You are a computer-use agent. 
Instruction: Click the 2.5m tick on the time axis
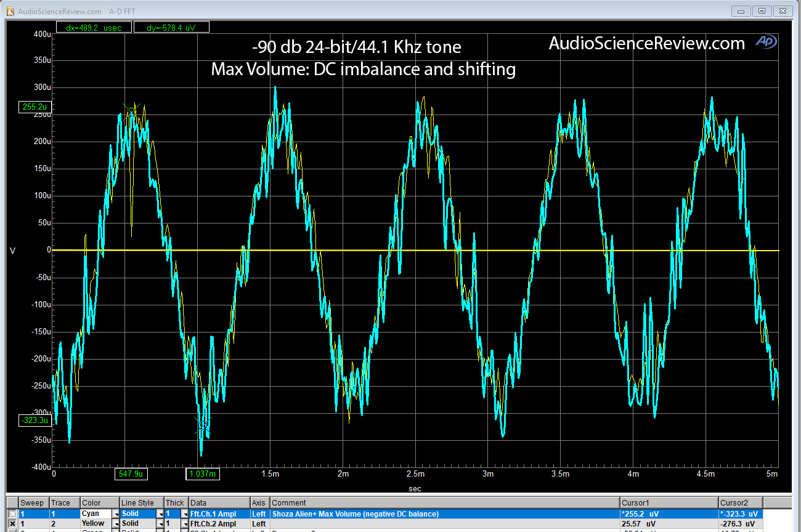click(x=415, y=474)
